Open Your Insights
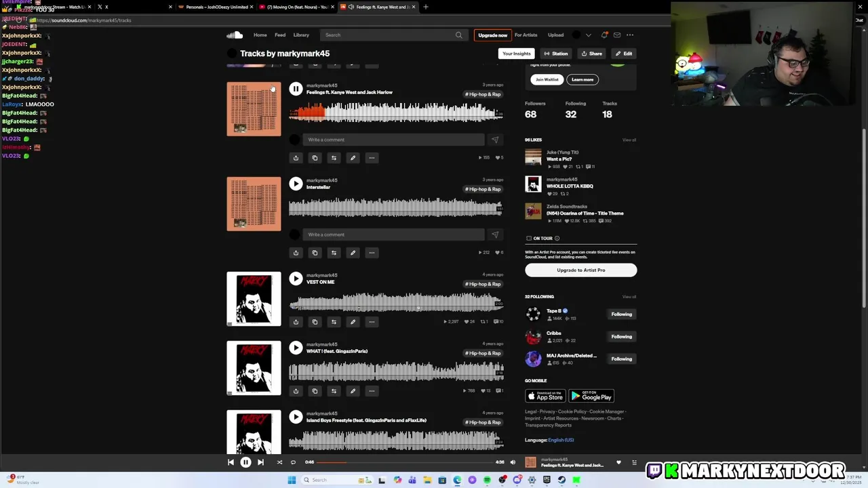Image resolution: width=868 pixels, height=488 pixels. pos(517,54)
